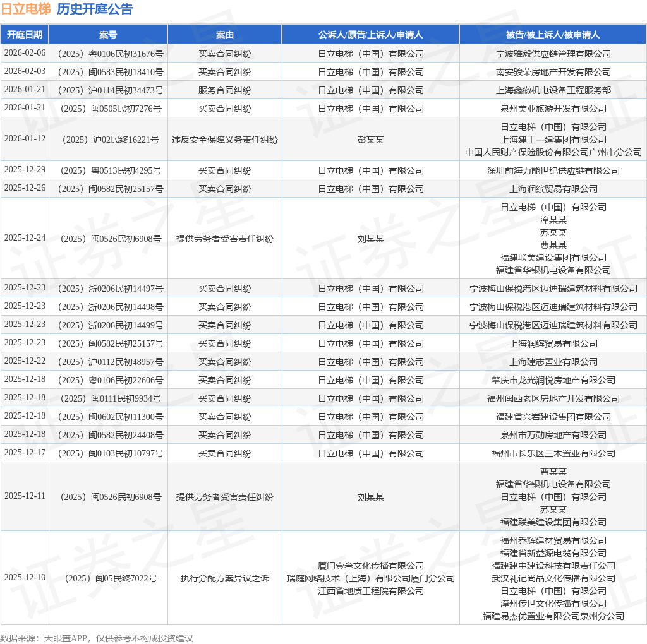Click the date 2025-12-10
This screenshot has height=644, width=647.
click(25, 577)
